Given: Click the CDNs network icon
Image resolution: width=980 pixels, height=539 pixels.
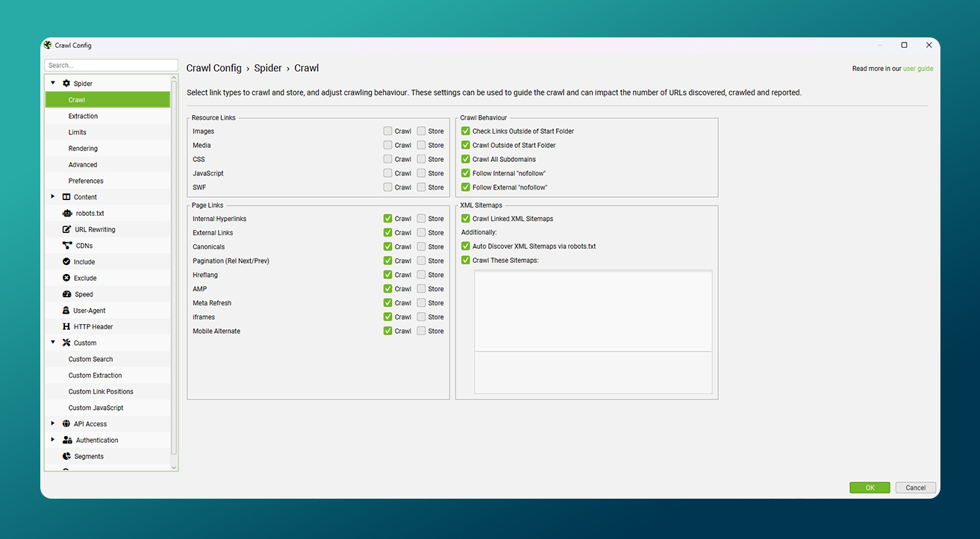Looking at the screenshot, I should coord(67,246).
